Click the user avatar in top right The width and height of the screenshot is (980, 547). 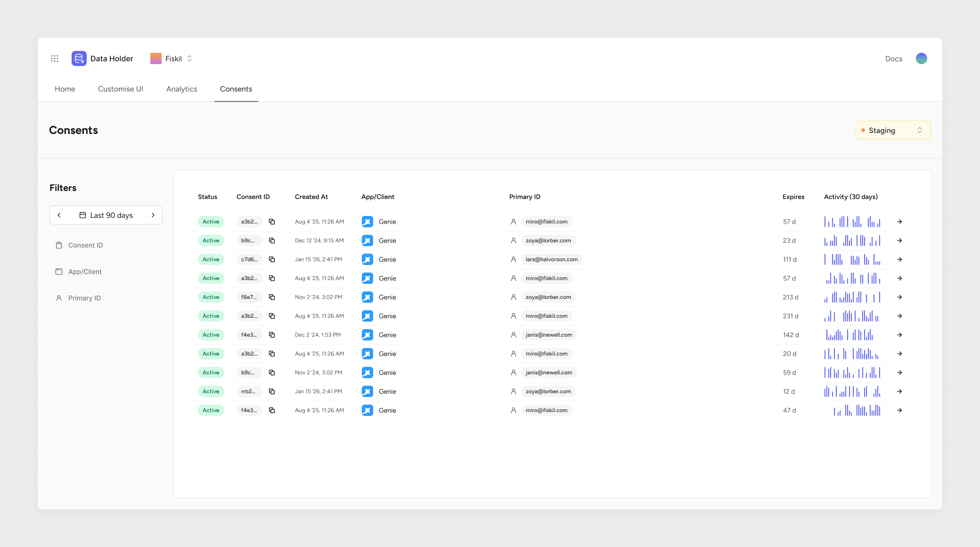[x=921, y=58]
